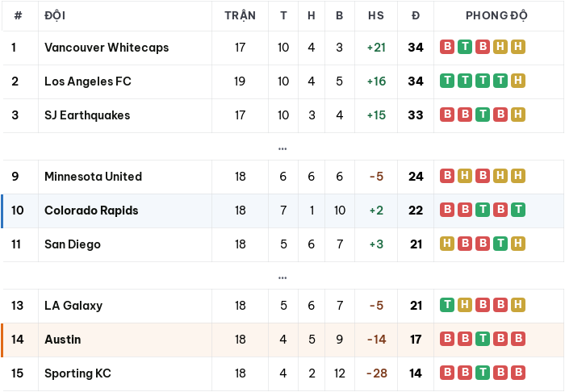Open Austin team link
Image resolution: width=565 pixels, height=392 pixels.
63,339
